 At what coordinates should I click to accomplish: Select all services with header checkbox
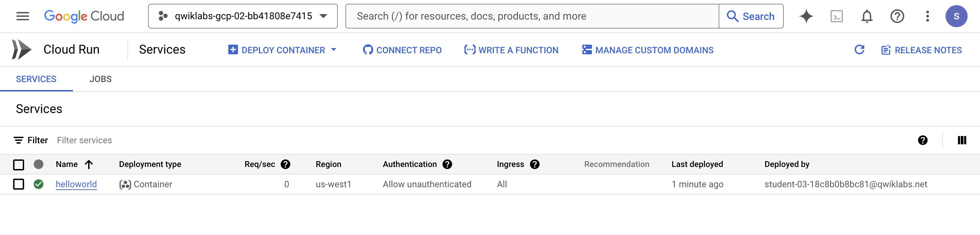(x=19, y=164)
